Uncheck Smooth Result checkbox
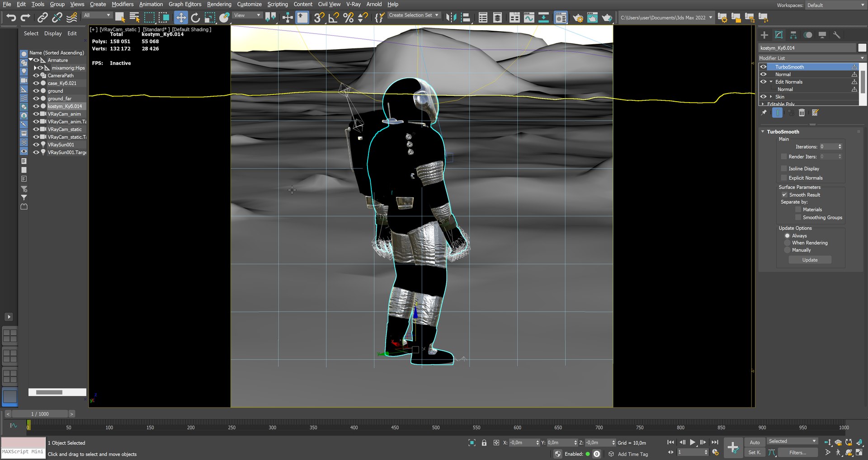 pos(784,195)
